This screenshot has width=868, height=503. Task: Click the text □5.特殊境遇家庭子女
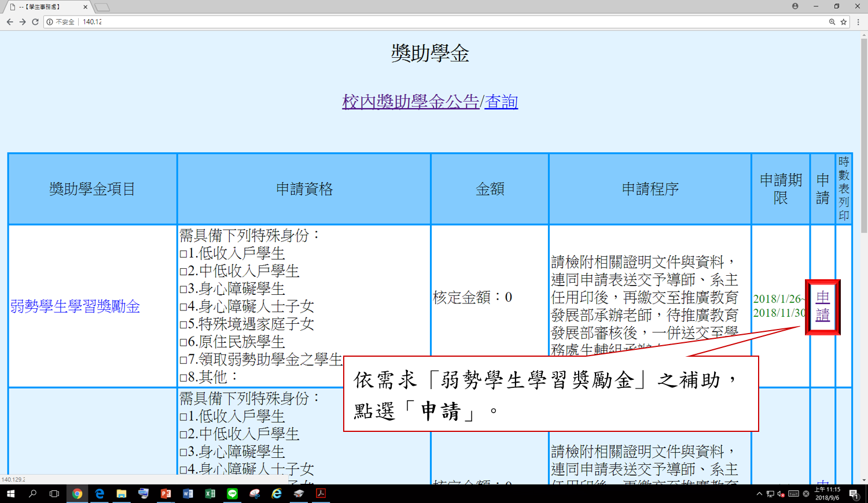[x=247, y=324]
